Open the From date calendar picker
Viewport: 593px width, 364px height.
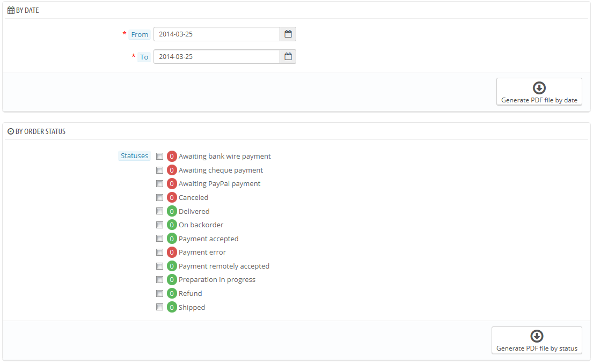(x=288, y=34)
